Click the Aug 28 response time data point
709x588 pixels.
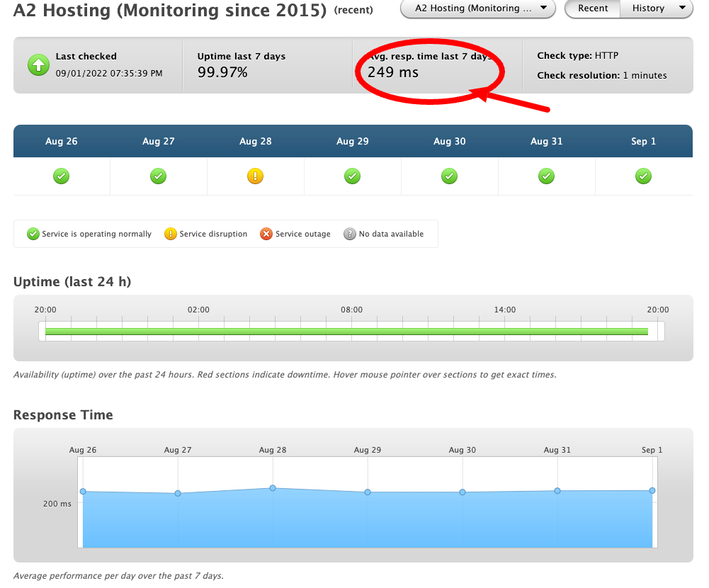pyautogui.click(x=273, y=488)
